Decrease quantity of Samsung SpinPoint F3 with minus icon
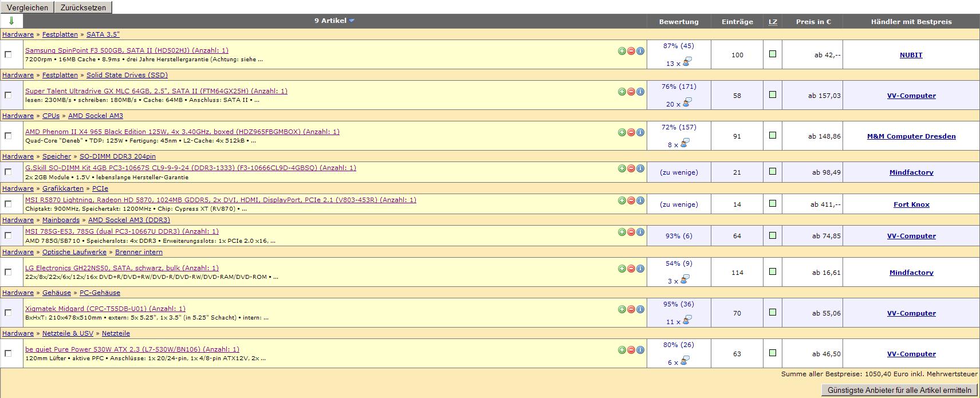The height and width of the screenshot is (398, 980). pos(631,51)
